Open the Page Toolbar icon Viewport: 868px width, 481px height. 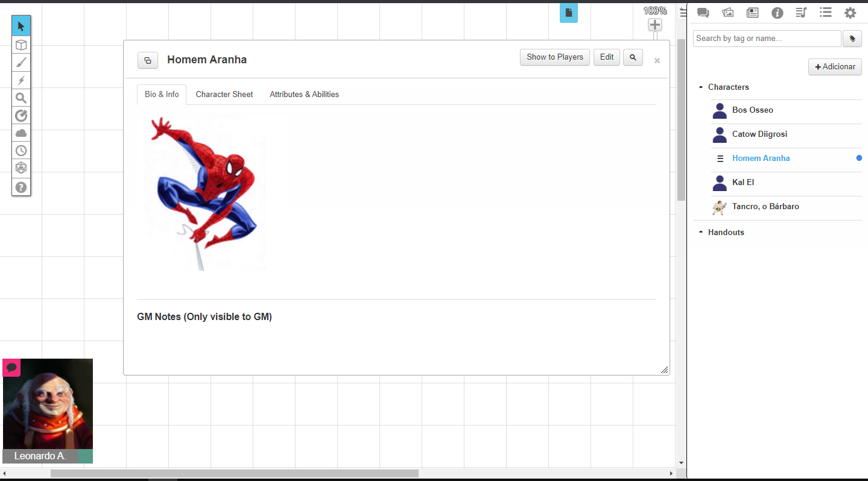(x=569, y=13)
